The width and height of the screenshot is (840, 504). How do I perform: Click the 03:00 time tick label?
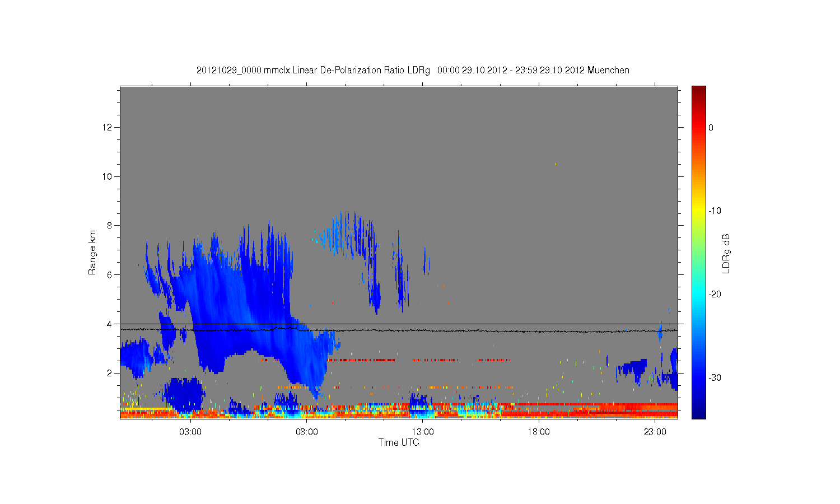190,432
